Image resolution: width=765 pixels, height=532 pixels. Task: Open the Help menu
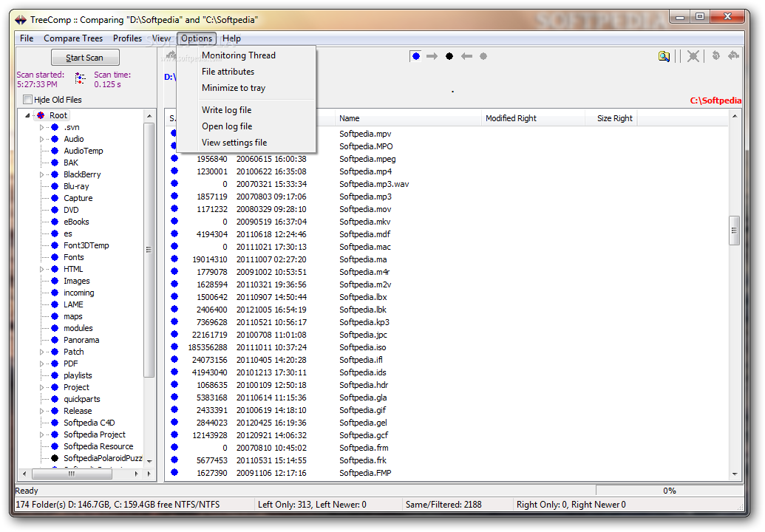[x=232, y=38]
